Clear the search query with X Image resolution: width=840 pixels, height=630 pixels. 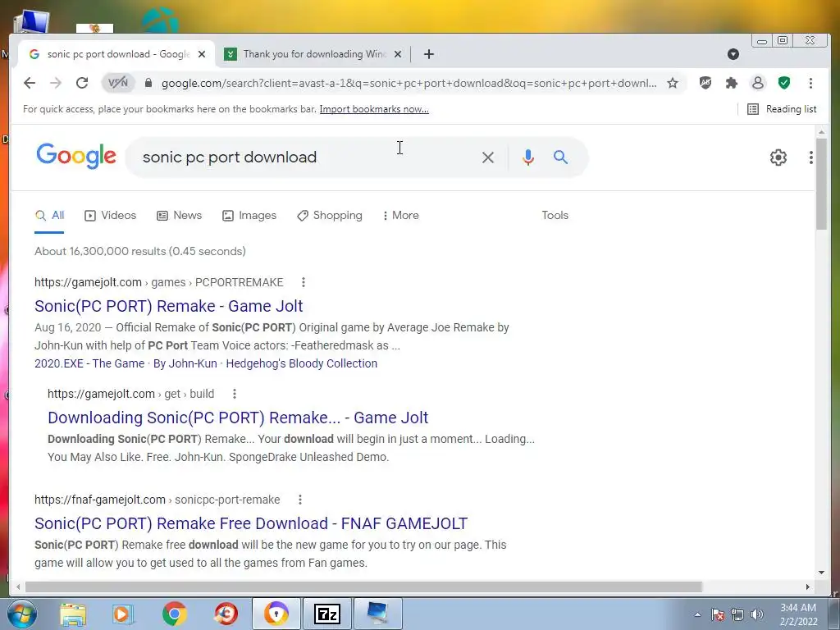(487, 157)
